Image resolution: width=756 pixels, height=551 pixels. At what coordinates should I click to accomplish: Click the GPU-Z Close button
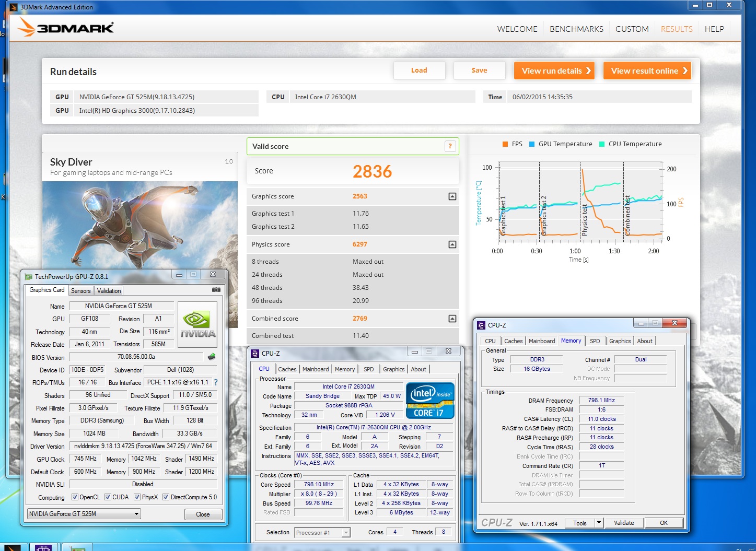[x=203, y=514]
